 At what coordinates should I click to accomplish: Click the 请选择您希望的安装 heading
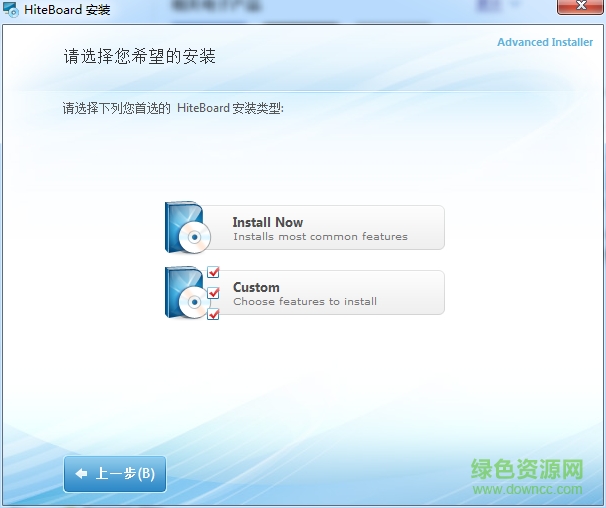(140, 56)
